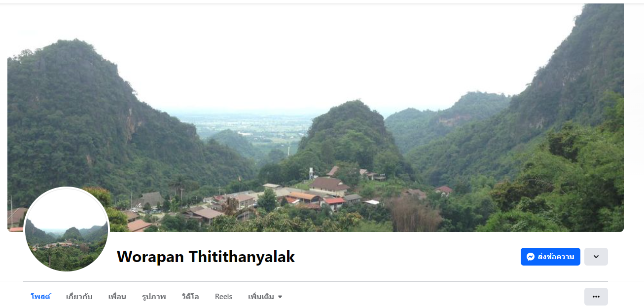
Task: Open the เพิ่มเติม more-tabs dropdown
Action: 265,297
